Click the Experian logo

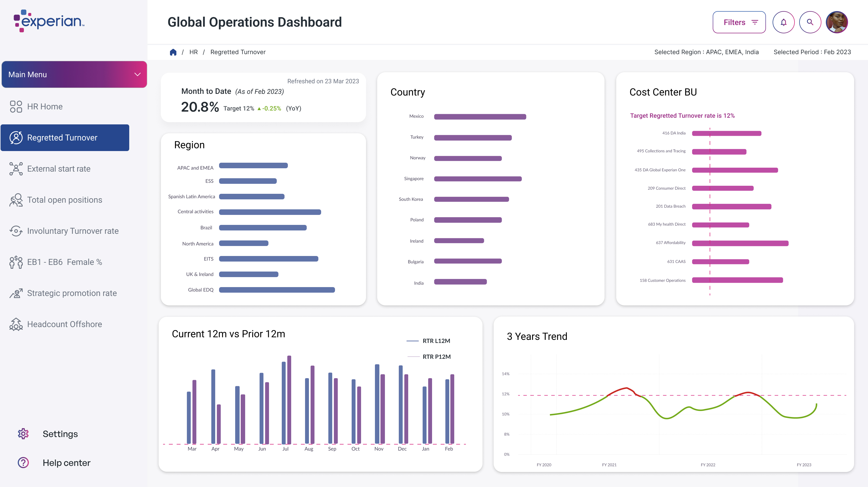(49, 21)
